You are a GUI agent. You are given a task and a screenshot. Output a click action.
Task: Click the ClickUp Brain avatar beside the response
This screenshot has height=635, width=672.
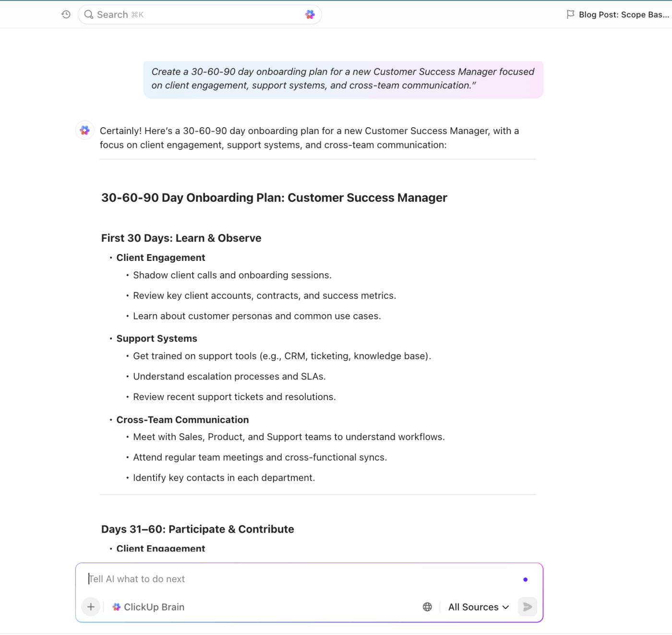coord(84,130)
